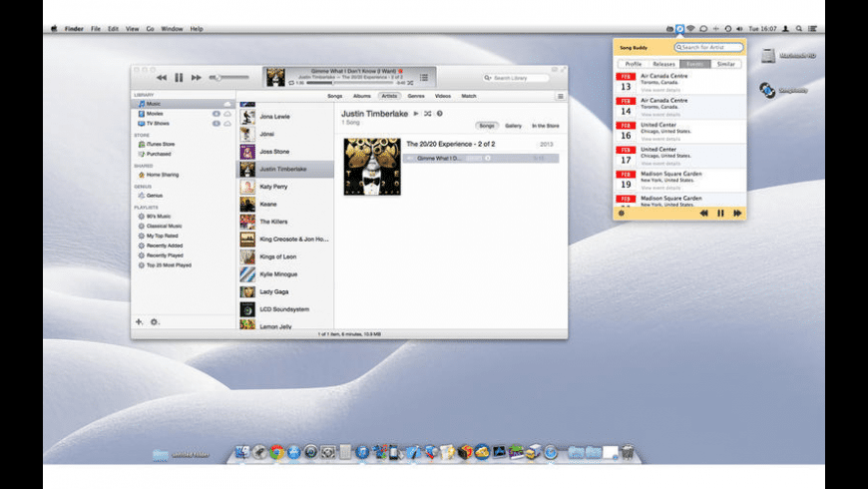Open Song Buddy settings gear
868x489 pixels.
tap(622, 214)
